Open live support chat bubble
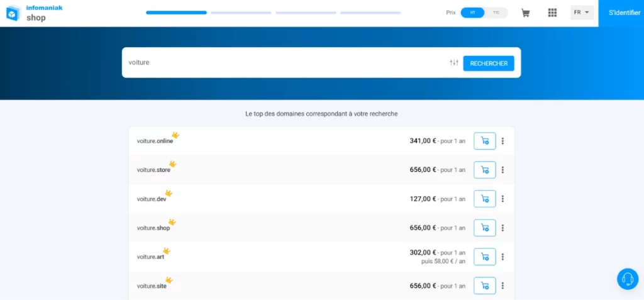 [x=627, y=279]
